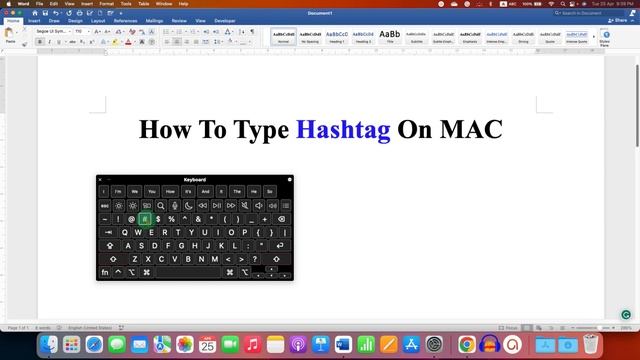Click the caps lock key on the keyboard
This screenshot has height=360, width=640.
110,246
